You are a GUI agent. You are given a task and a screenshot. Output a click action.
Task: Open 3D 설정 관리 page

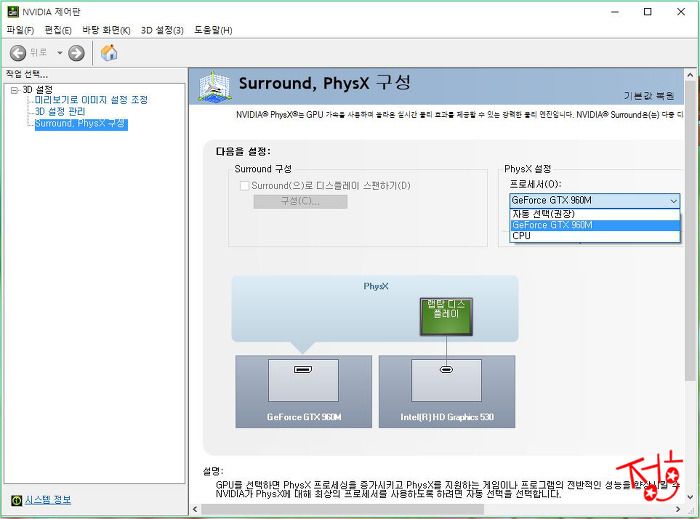60,112
